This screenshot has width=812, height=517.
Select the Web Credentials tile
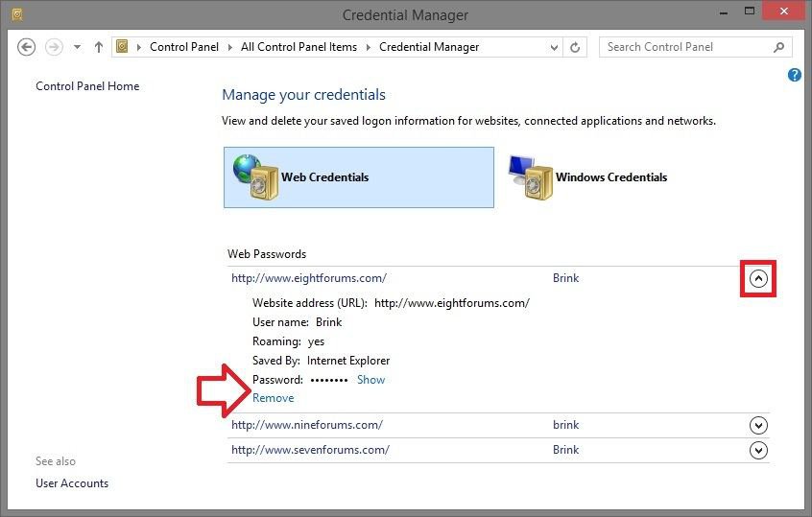pyautogui.click(x=358, y=177)
